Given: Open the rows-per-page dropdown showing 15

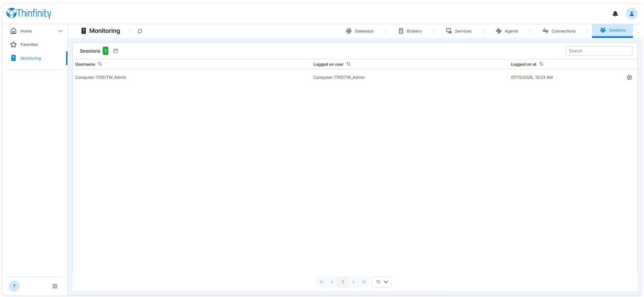Looking at the screenshot, I should point(382,282).
